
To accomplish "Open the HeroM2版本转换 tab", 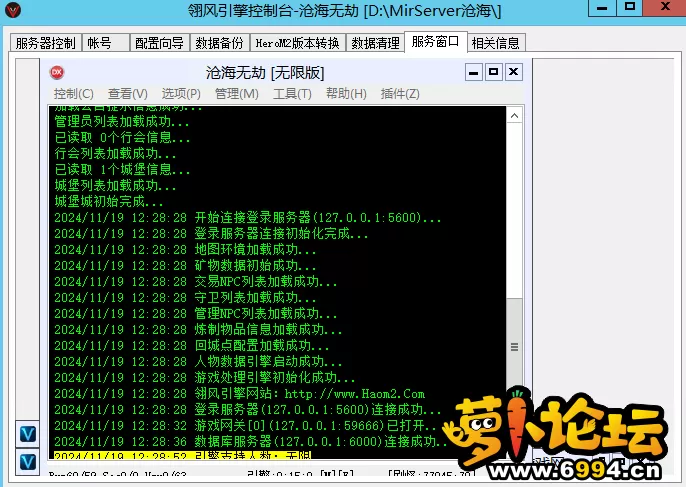I will 298,43.
